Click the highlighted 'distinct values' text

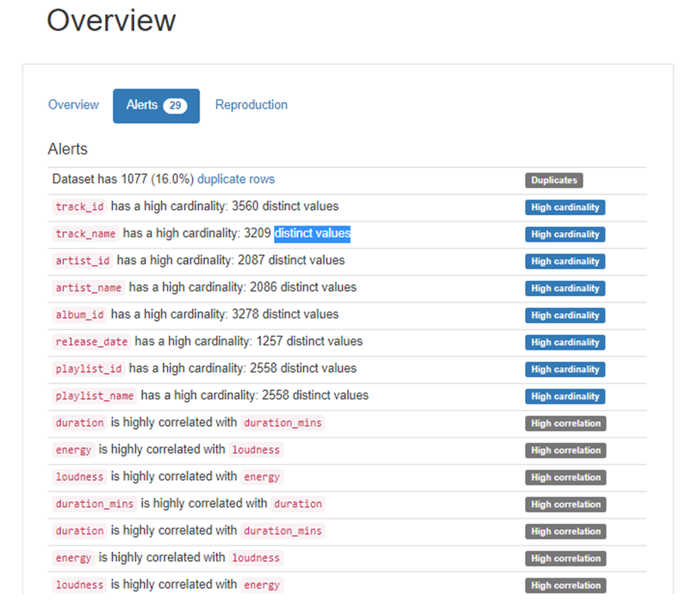313,234
